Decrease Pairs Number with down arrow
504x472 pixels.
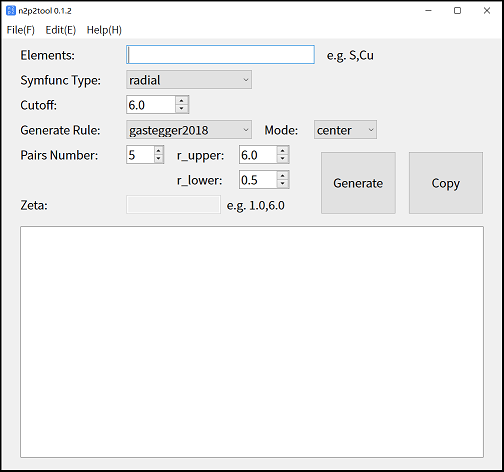coord(159,159)
